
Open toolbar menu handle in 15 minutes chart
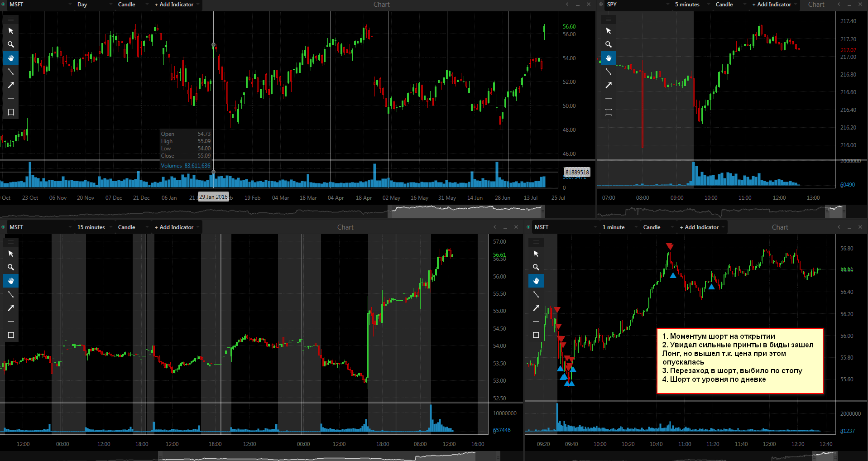tap(11, 242)
